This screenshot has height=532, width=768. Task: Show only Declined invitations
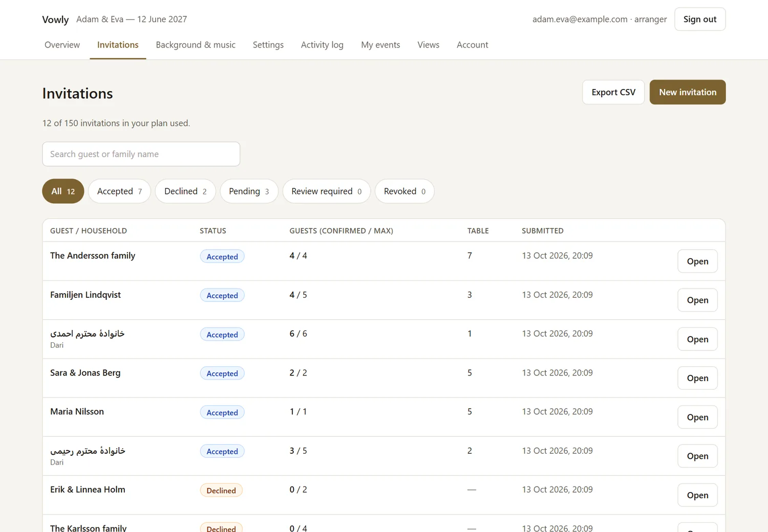[x=185, y=191]
